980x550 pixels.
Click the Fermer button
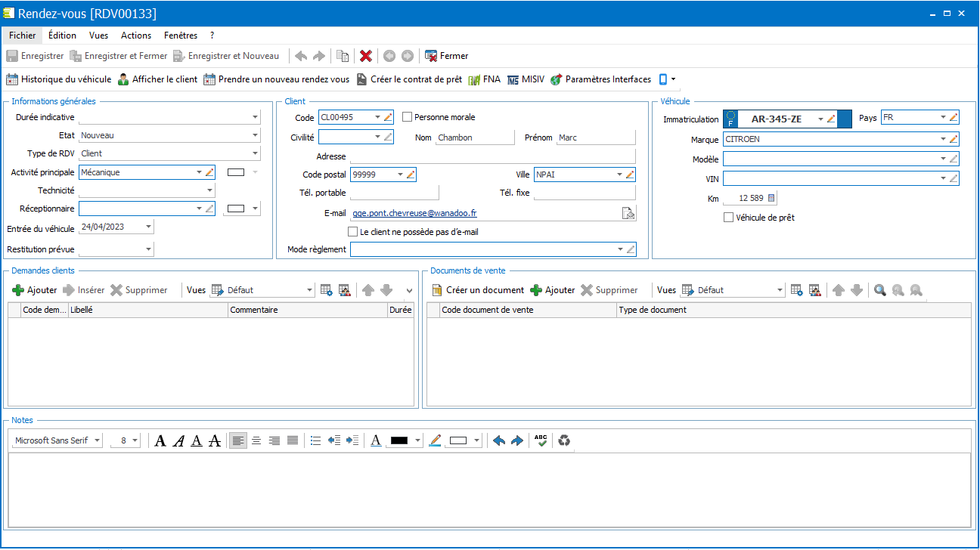[x=447, y=56]
